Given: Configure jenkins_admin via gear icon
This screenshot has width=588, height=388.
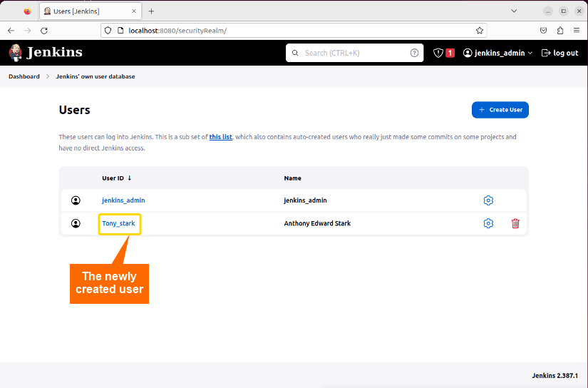Looking at the screenshot, I should point(488,200).
